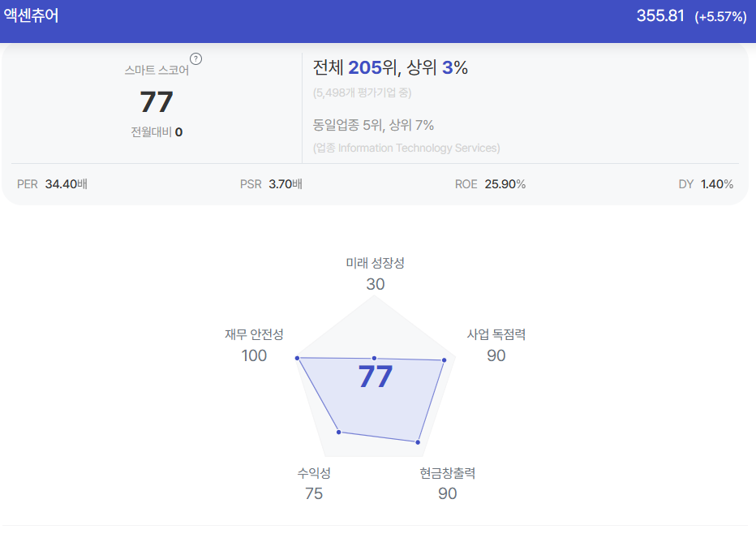Screen dimensions: 756x538
Task: Click the 전월대비 0 monthly change label
Action: (157, 132)
